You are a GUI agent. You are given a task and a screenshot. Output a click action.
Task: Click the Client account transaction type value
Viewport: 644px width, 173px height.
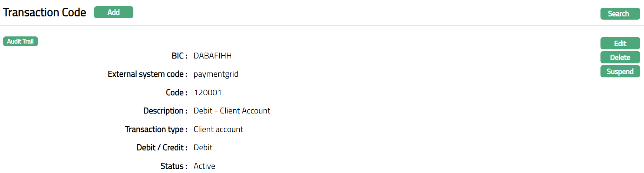[218, 129]
